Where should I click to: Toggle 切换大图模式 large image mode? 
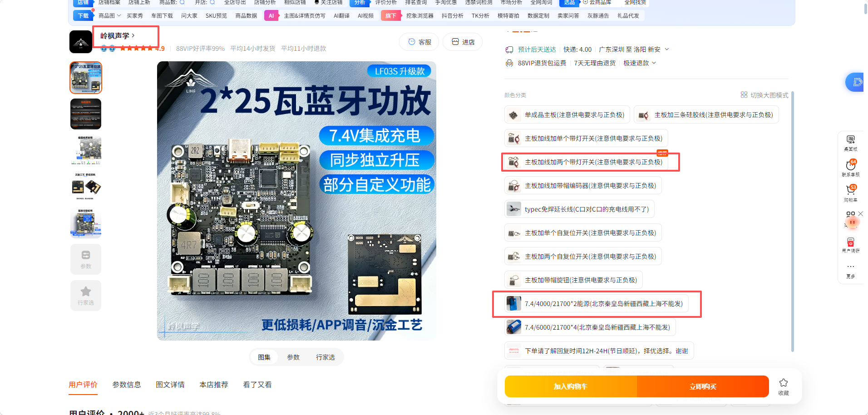point(764,95)
